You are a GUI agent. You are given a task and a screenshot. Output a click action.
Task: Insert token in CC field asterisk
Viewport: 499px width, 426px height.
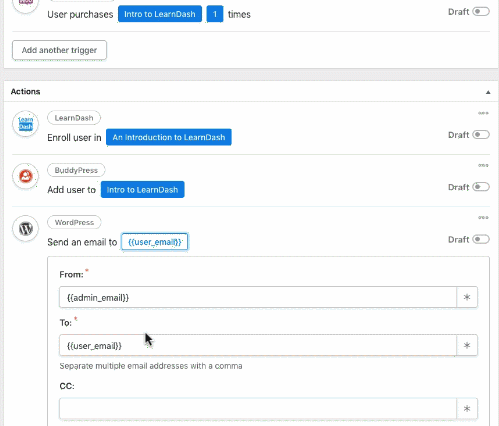(467, 408)
